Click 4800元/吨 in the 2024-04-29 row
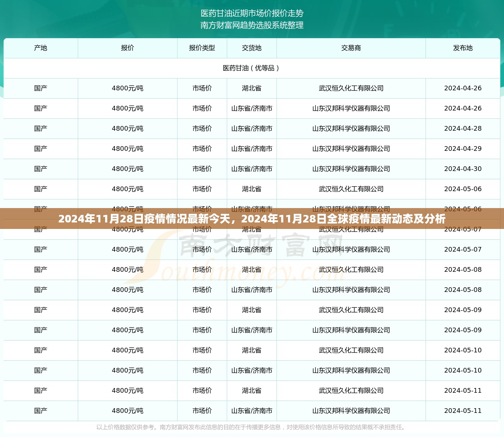The image size is (504, 437). (x=127, y=149)
